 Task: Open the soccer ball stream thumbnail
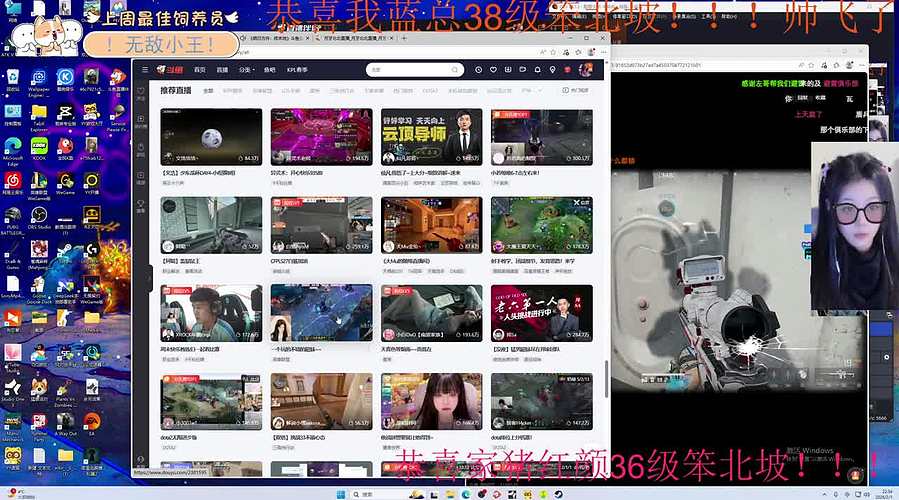pyautogui.click(x=211, y=137)
